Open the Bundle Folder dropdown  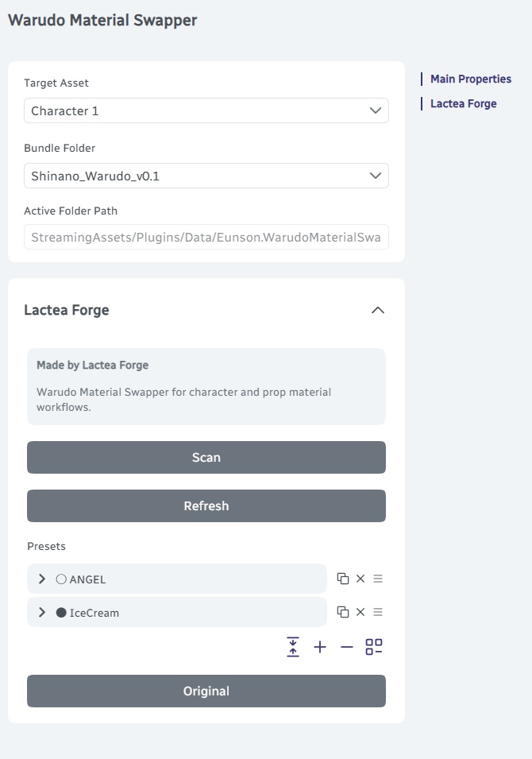pos(206,176)
